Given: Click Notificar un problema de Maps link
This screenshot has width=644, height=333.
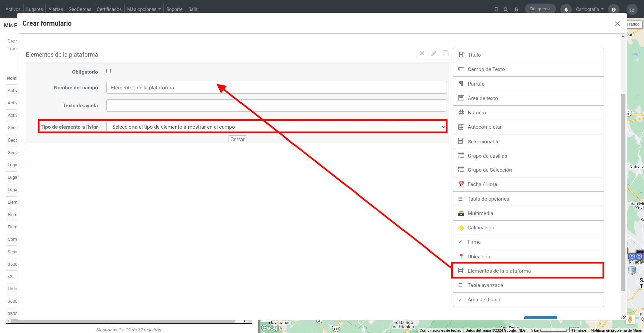Looking at the screenshot, I should pyautogui.click(x=616, y=330).
